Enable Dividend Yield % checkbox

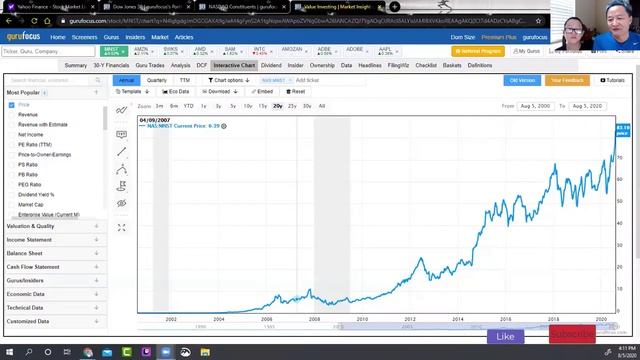(x=11, y=195)
